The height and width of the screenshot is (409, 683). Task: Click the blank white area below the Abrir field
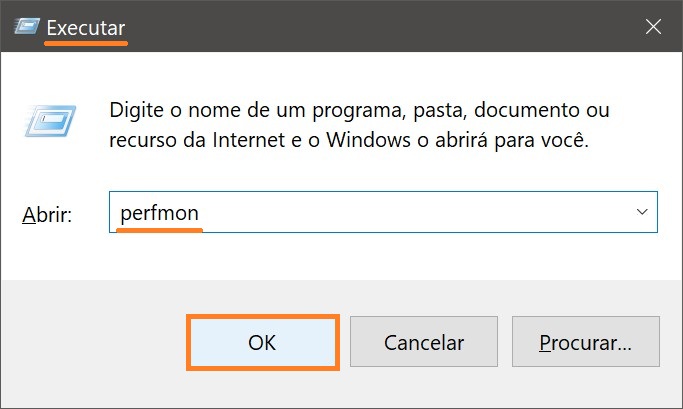[x=342, y=256]
